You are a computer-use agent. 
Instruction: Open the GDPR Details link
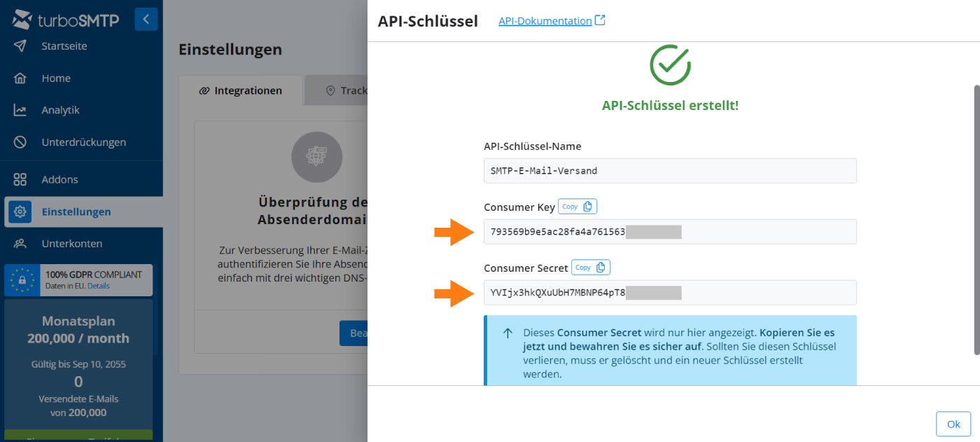pyautogui.click(x=99, y=286)
